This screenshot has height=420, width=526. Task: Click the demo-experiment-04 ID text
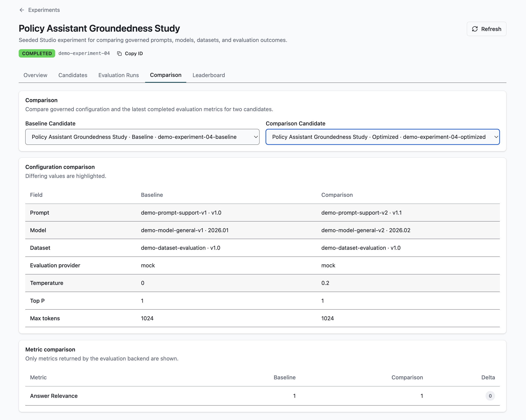[84, 53]
